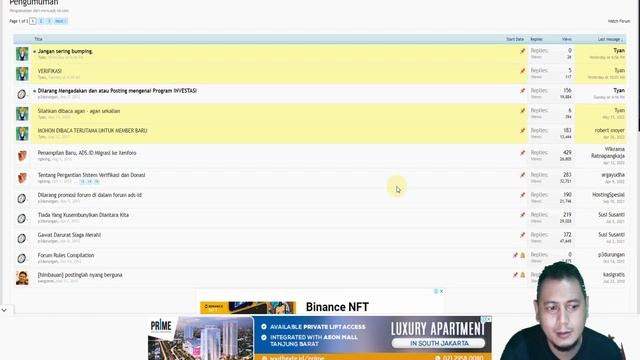Click sticky pin icon on Penampilan Baru row

click(522, 153)
